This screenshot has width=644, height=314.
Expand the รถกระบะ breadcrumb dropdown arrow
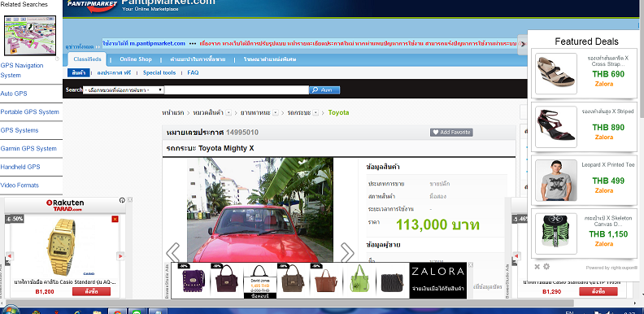coord(315,112)
